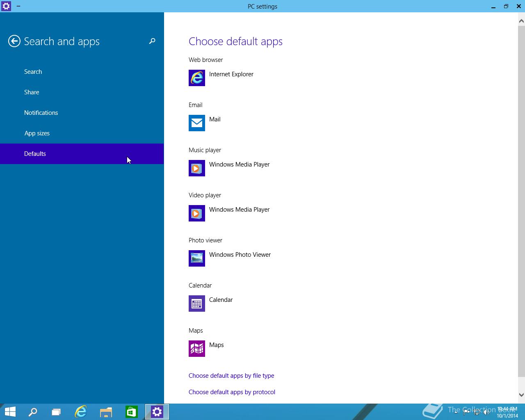Screen dimensions: 525x420
Task: Open the ellipsis menu in the title bar
Action: pos(18,6)
